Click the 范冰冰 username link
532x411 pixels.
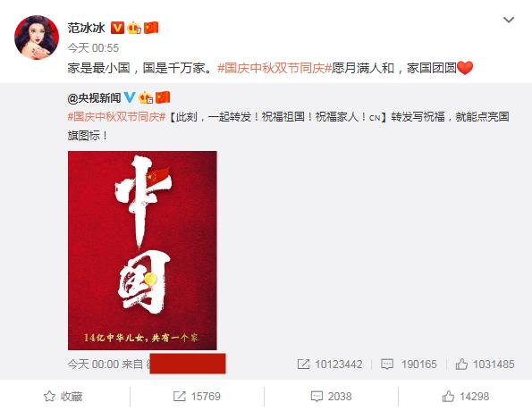point(86,28)
